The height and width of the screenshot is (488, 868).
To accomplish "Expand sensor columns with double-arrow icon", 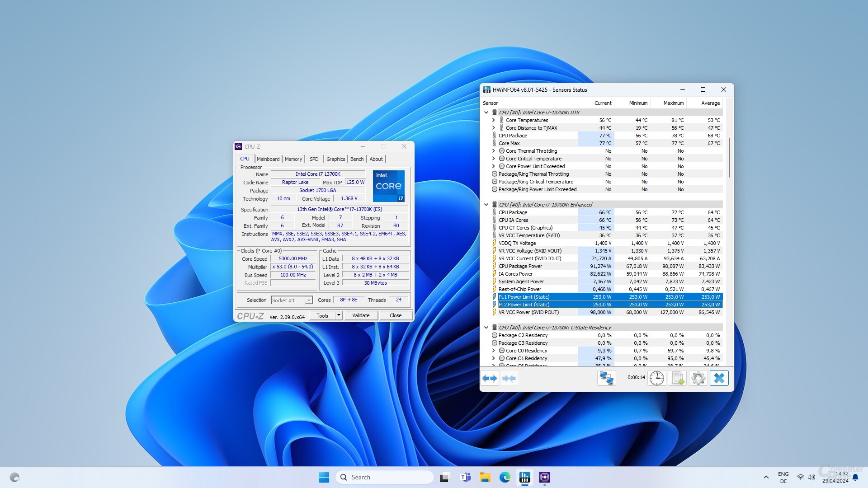I will point(490,378).
